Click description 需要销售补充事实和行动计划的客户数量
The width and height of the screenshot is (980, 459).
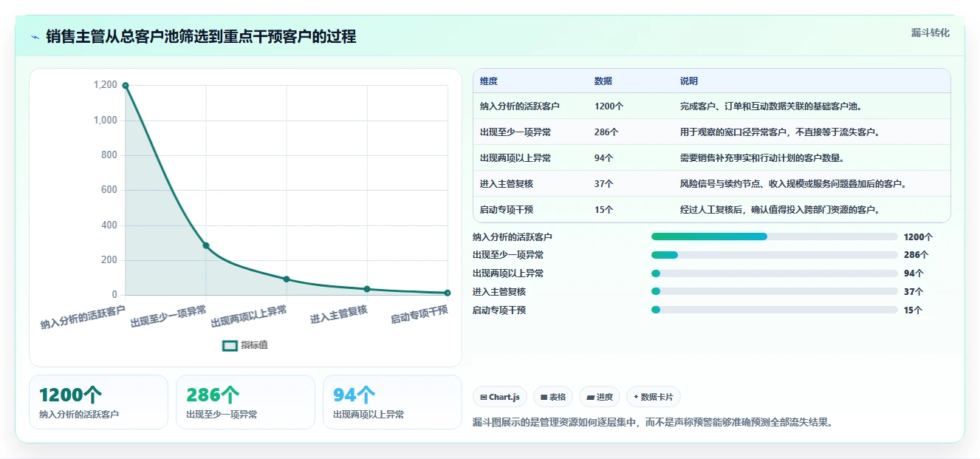coord(762,158)
